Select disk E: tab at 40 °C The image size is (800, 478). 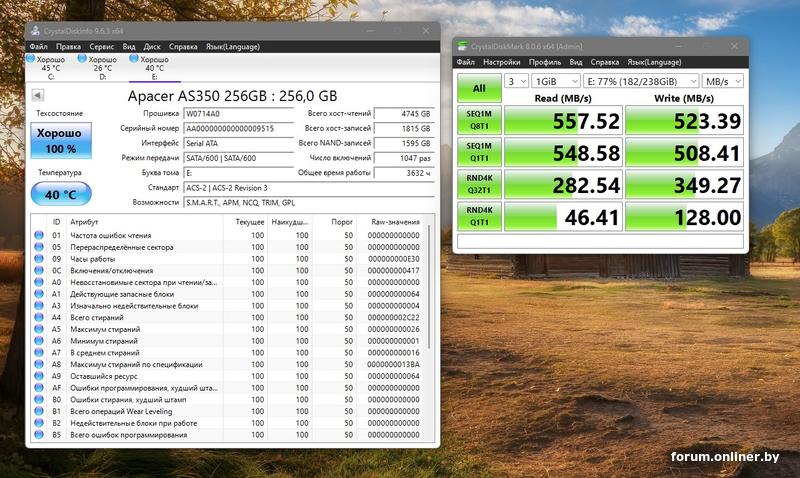(x=155, y=68)
